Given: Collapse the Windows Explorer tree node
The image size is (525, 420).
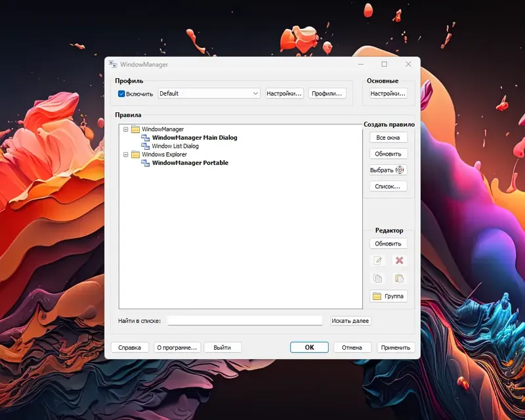Looking at the screenshot, I should (125, 154).
